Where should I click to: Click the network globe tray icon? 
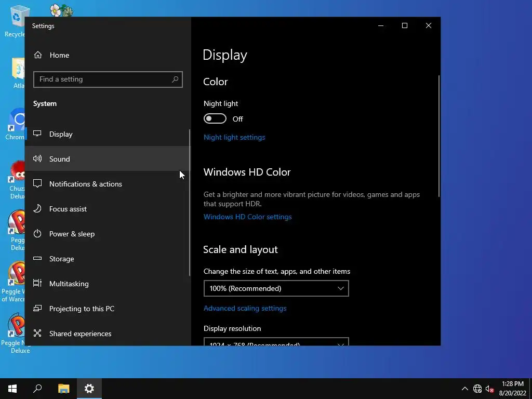click(x=477, y=389)
